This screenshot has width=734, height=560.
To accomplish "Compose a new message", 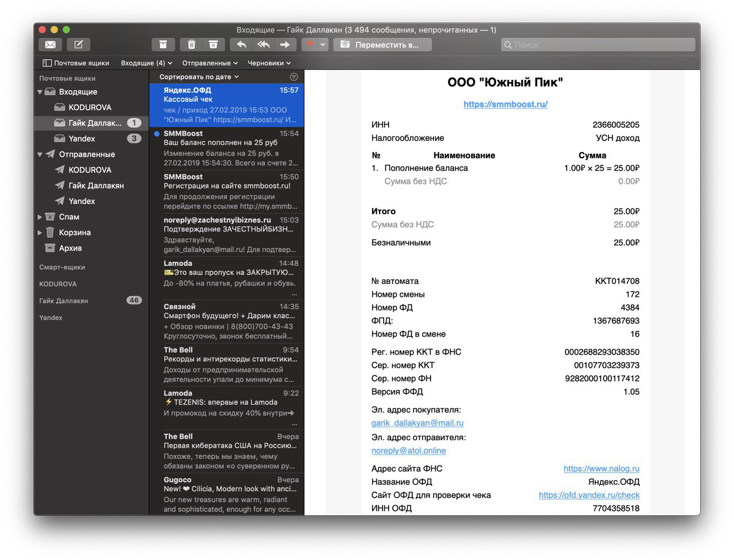I will coord(79,45).
